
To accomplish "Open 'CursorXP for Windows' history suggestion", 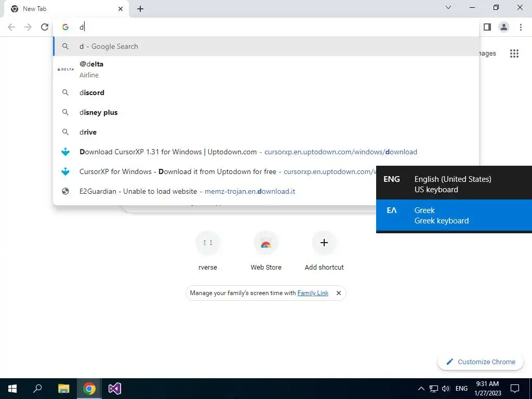I will point(215,171).
